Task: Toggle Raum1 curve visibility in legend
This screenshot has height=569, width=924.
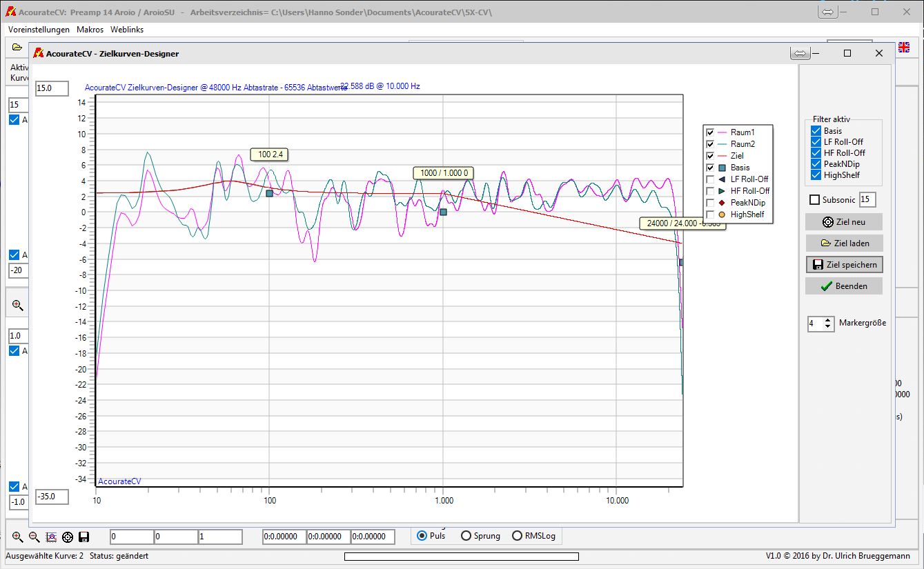Action: (709, 132)
